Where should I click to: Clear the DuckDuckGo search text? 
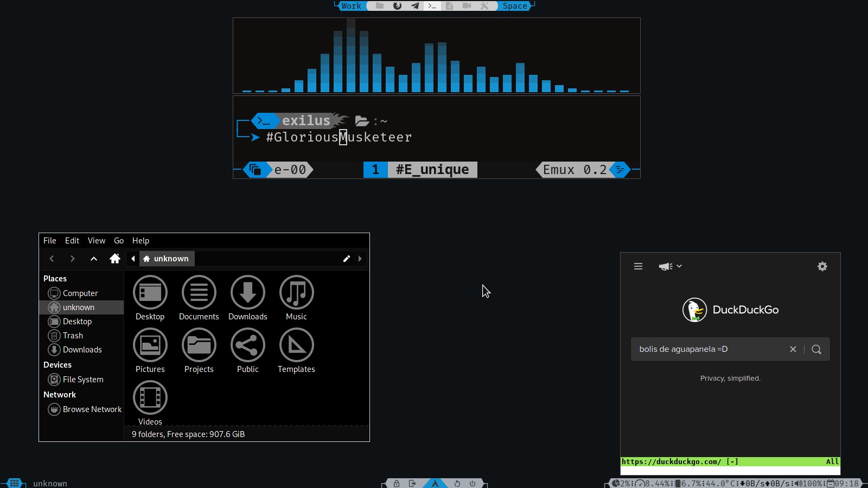(793, 350)
